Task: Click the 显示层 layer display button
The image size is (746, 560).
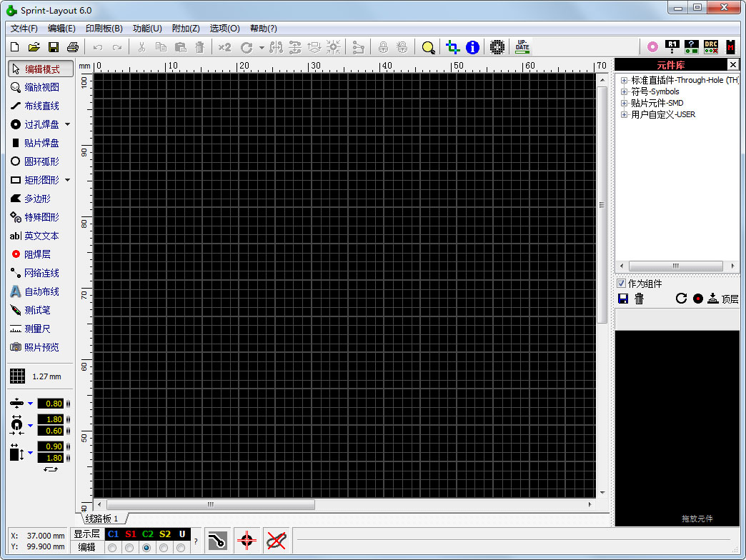Action: [x=86, y=534]
